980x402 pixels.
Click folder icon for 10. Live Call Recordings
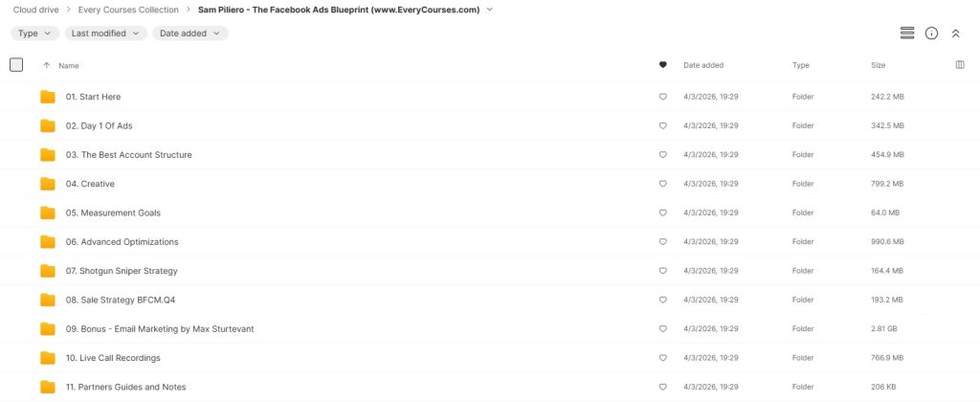pos(48,358)
